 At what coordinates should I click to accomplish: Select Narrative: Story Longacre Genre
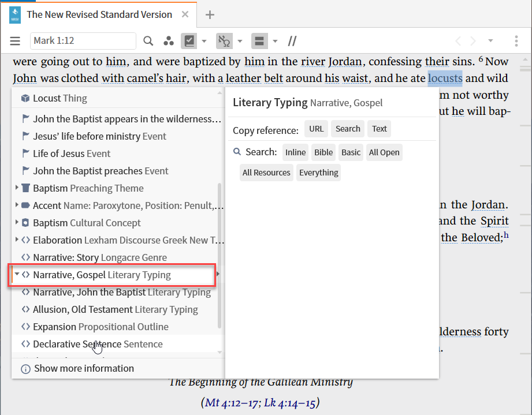click(117, 257)
